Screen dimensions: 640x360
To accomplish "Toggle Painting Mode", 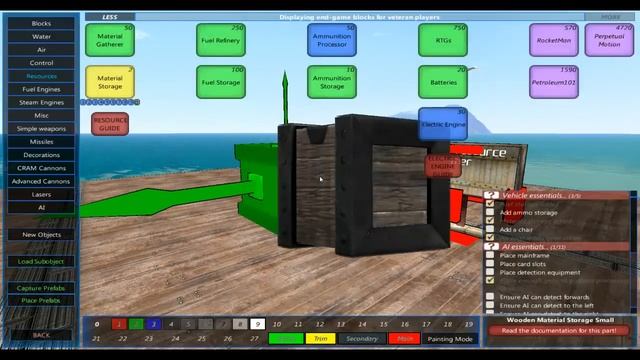I will pos(450,339).
